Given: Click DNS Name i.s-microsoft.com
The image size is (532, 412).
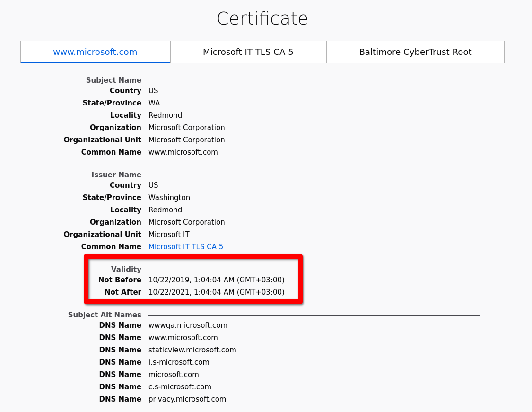Looking at the screenshot, I should (179, 362).
